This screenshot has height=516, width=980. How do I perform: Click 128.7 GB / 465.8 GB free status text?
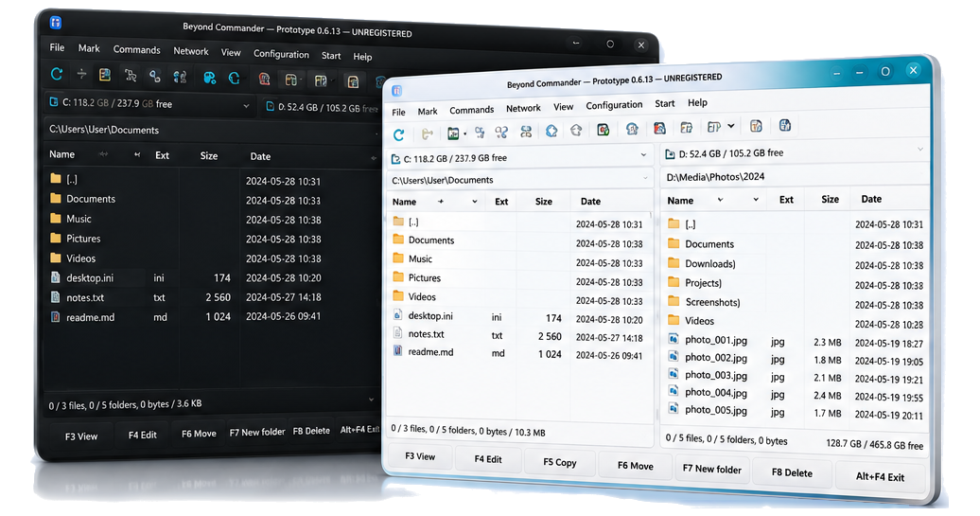click(874, 444)
